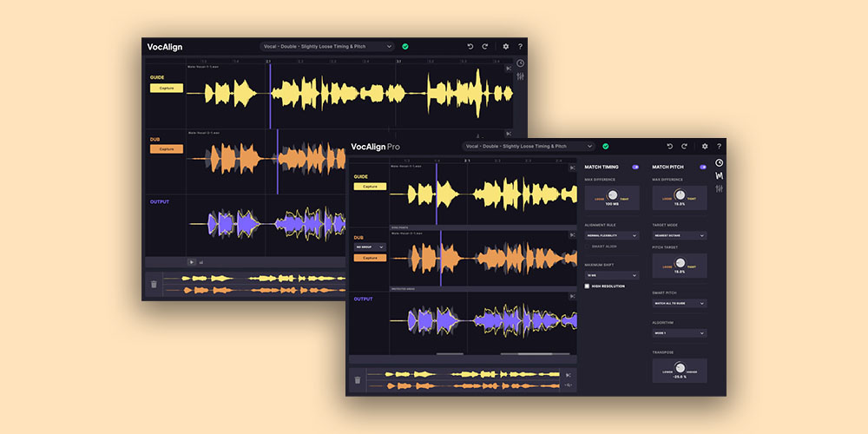Click the VocAlign Pro horizontal scrollbar thumb

(x=535, y=354)
